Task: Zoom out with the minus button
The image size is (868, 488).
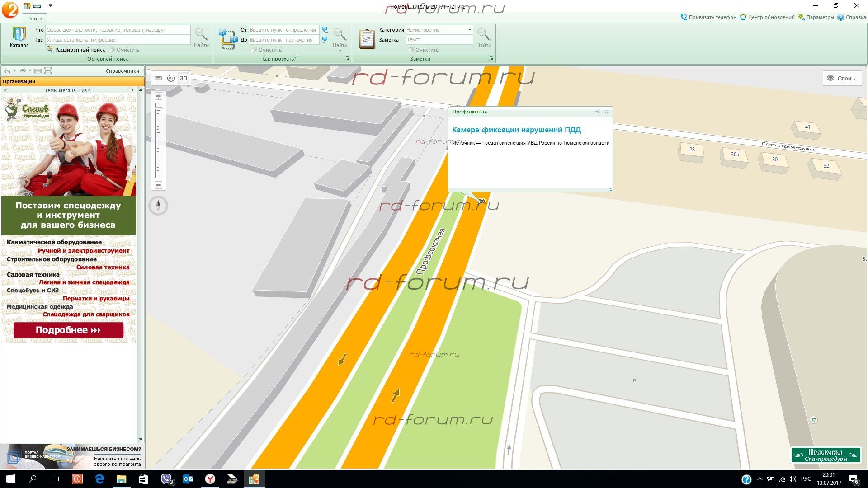Action: pyautogui.click(x=158, y=185)
